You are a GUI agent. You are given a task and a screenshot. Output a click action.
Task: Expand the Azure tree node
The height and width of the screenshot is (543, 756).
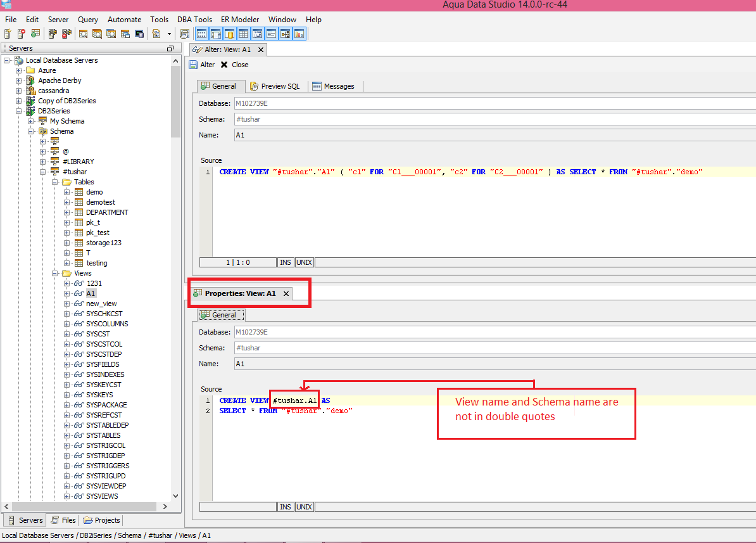click(x=19, y=70)
